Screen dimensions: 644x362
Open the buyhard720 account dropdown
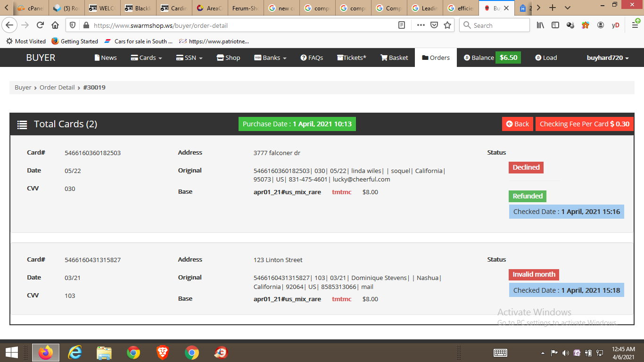[x=608, y=58]
